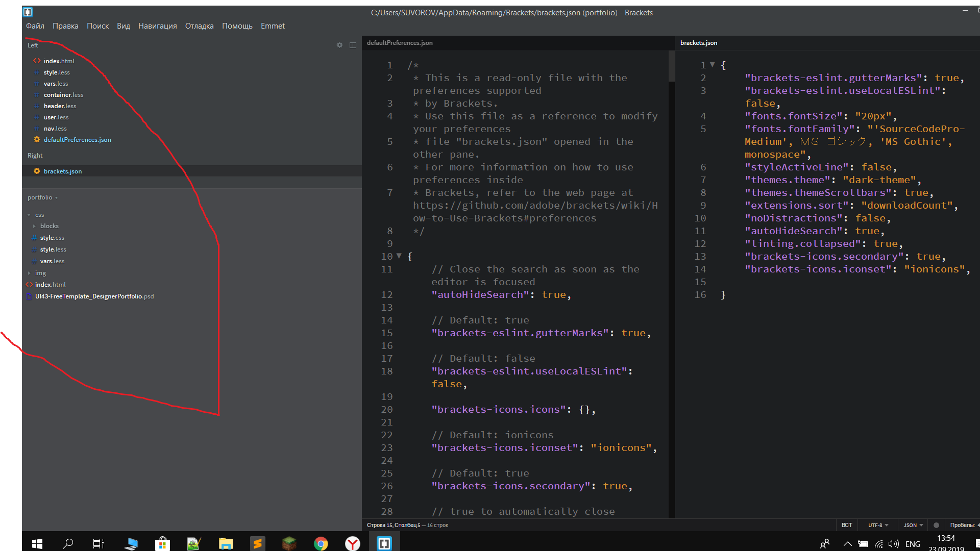Open File Explorer from the taskbar
The image size is (980, 551).
(x=226, y=544)
